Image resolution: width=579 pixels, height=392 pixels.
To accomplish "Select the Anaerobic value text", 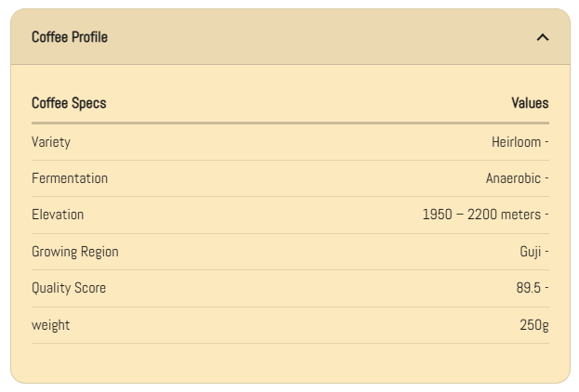I will click(513, 178).
